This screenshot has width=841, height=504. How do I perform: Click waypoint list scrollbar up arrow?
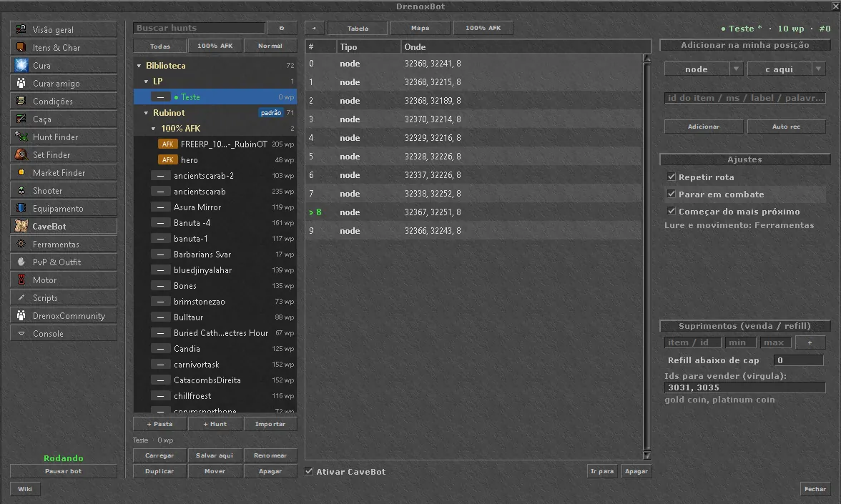point(646,58)
